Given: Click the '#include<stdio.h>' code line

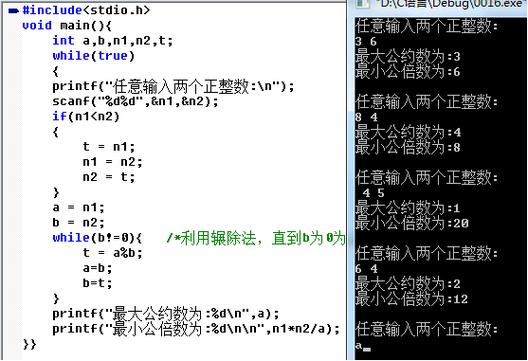Looking at the screenshot, I should pos(86,10).
